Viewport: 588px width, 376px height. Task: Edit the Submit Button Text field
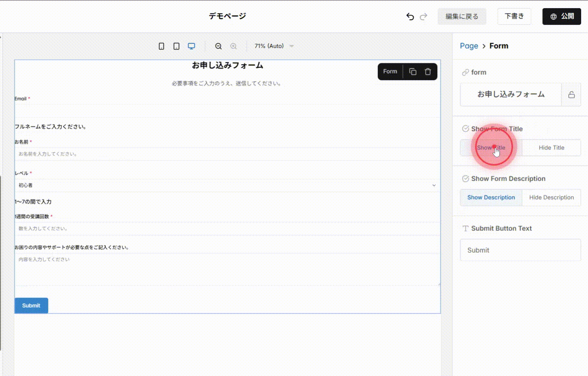pyautogui.click(x=520, y=250)
